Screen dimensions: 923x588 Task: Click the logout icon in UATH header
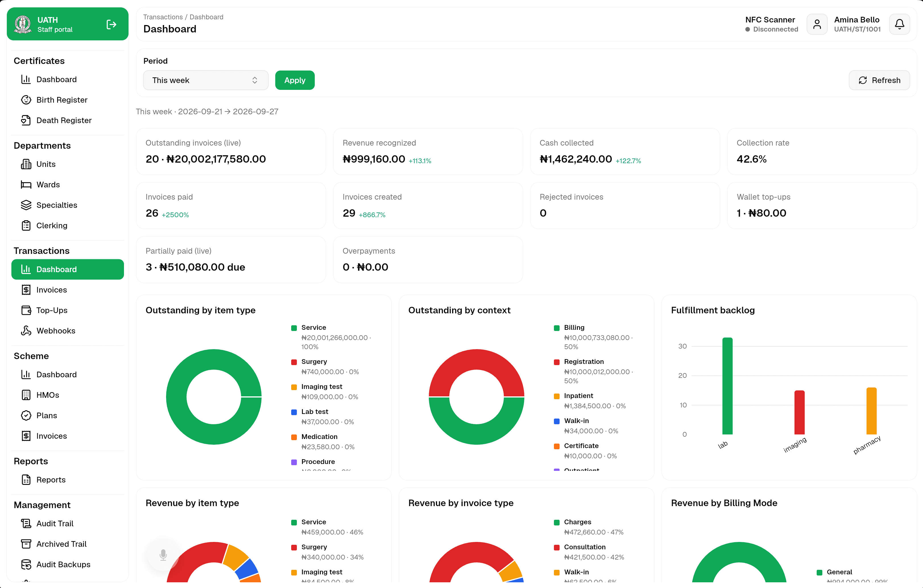coord(111,24)
